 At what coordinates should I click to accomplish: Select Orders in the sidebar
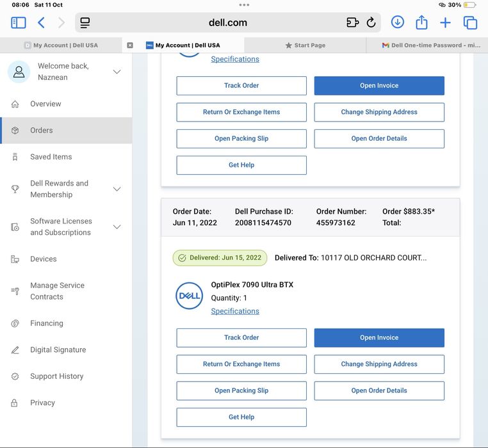tap(66, 131)
